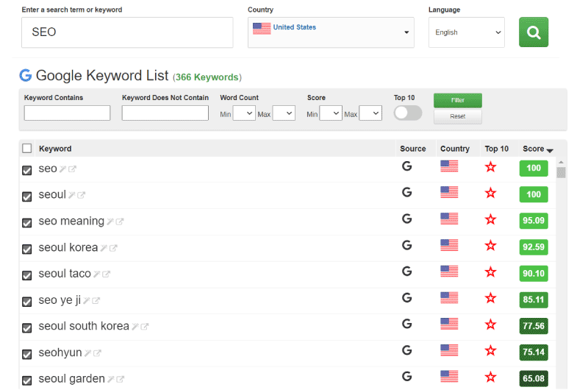Apply filters with the green Filter button

coord(457,100)
